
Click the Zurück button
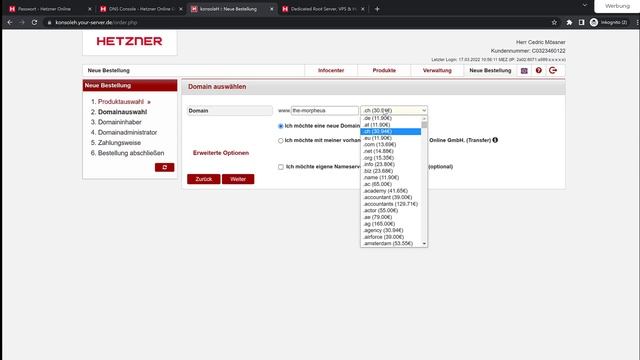click(x=204, y=179)
